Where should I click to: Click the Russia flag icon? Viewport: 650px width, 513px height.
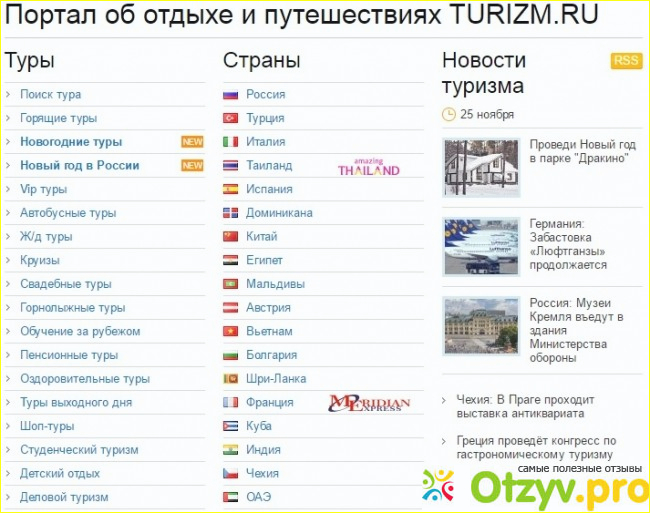(230, 95)
